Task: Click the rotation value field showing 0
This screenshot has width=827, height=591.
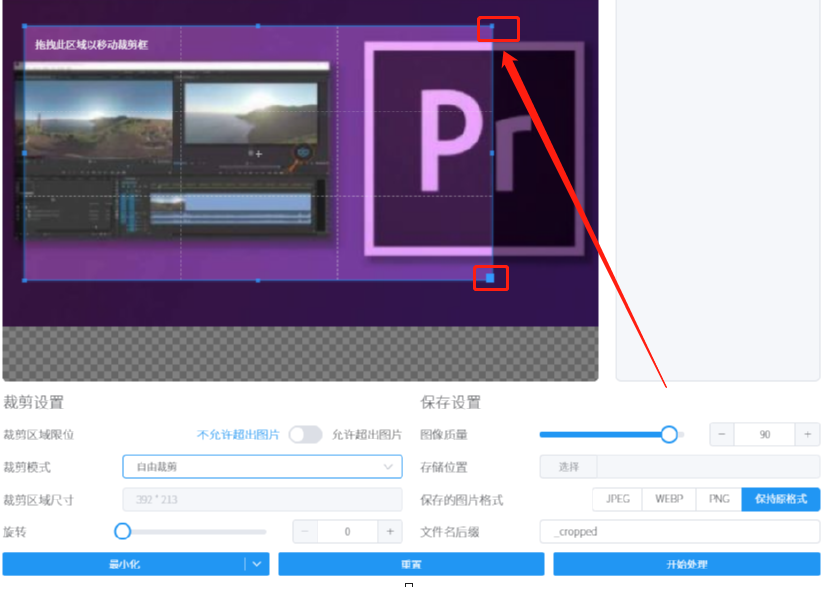Action: pos(347,531)
